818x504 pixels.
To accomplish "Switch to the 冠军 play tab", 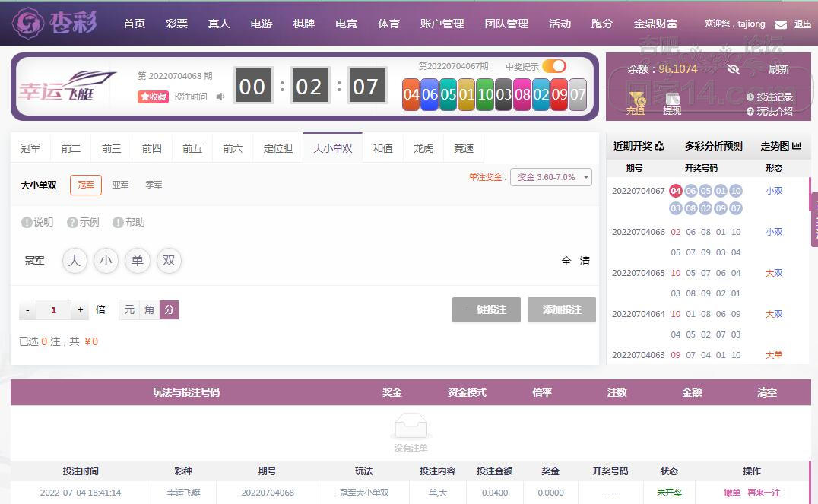I will (x=30, y=148).
